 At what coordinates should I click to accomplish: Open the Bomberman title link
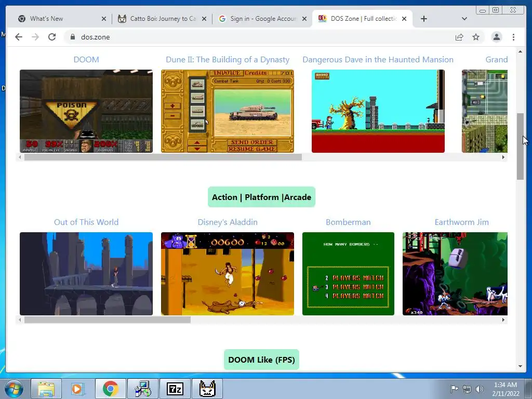point(348,222)
